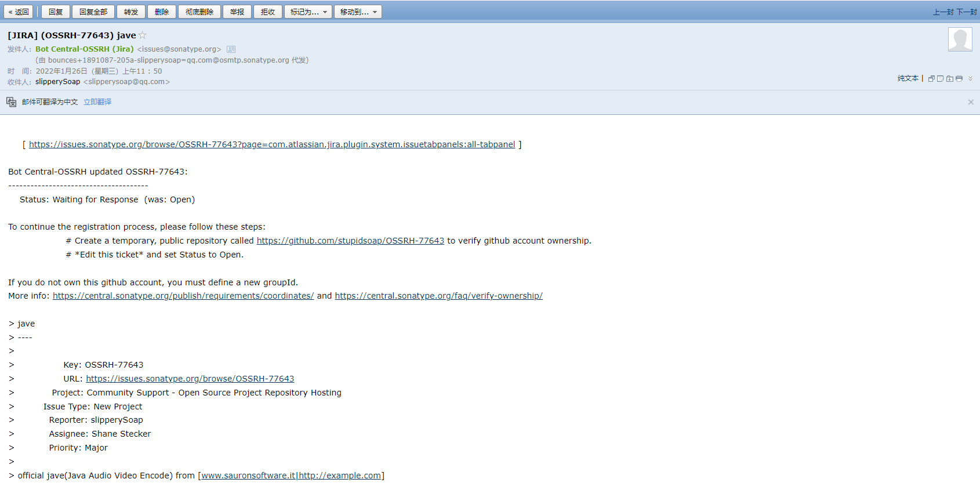Click 回复 to reply
The height and width of the screenshot is (490, 980).
coord(56,12)
